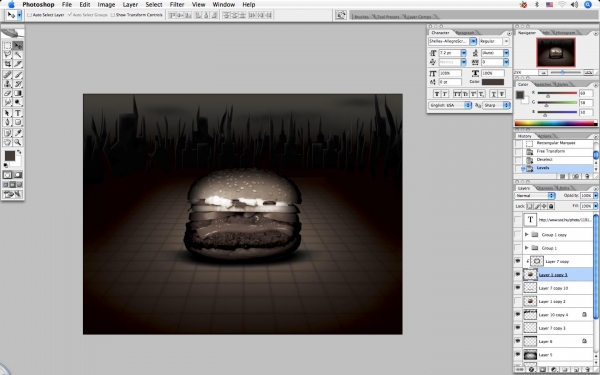Image resolution: width=600 pixels, height=375 pixels.
Task: Select the Clone Stamp tool
Action: (7, 84)
